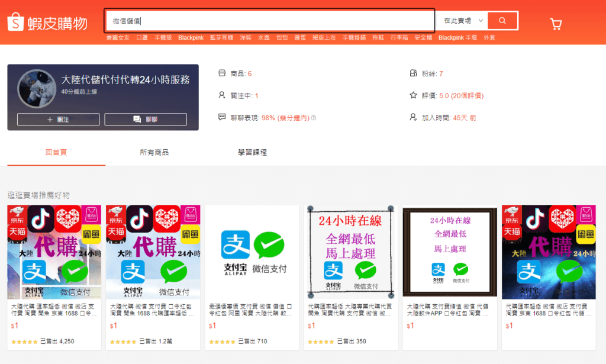Click the joined time 45天 前
The image size is (606, 364).
pos(464,118)
